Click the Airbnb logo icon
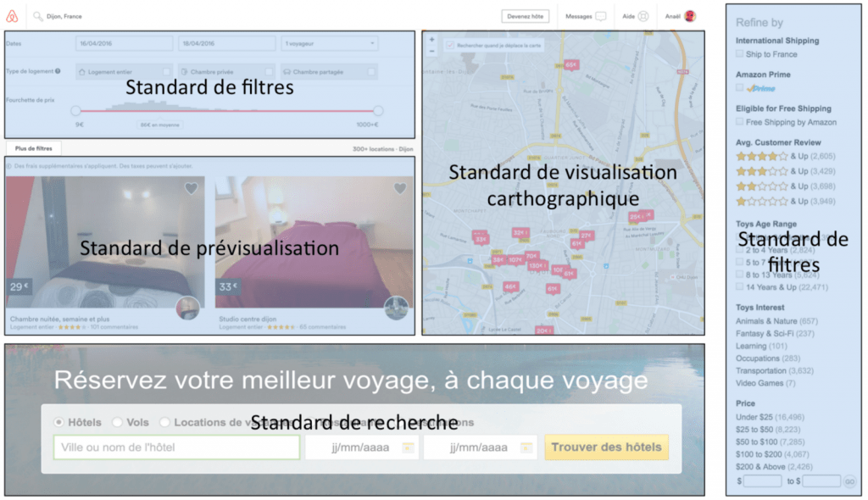The image size is (868, 500). point(12,16)
